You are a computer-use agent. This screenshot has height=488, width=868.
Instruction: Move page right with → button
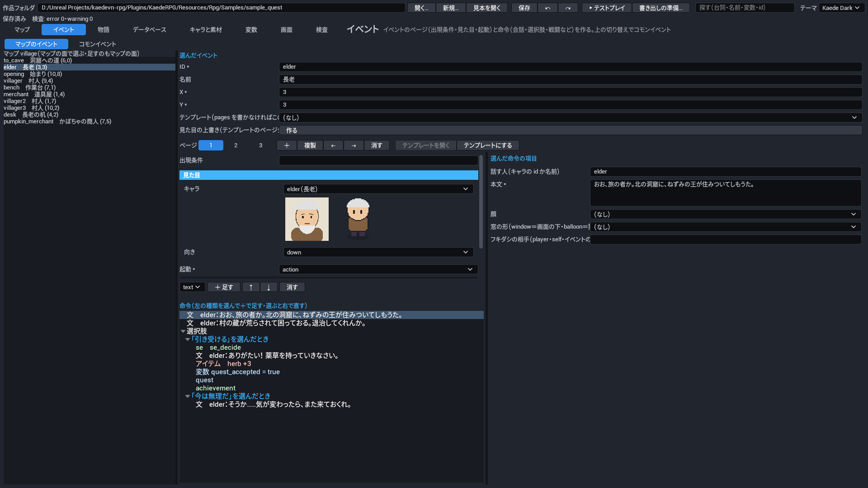[x=354, y=145]
